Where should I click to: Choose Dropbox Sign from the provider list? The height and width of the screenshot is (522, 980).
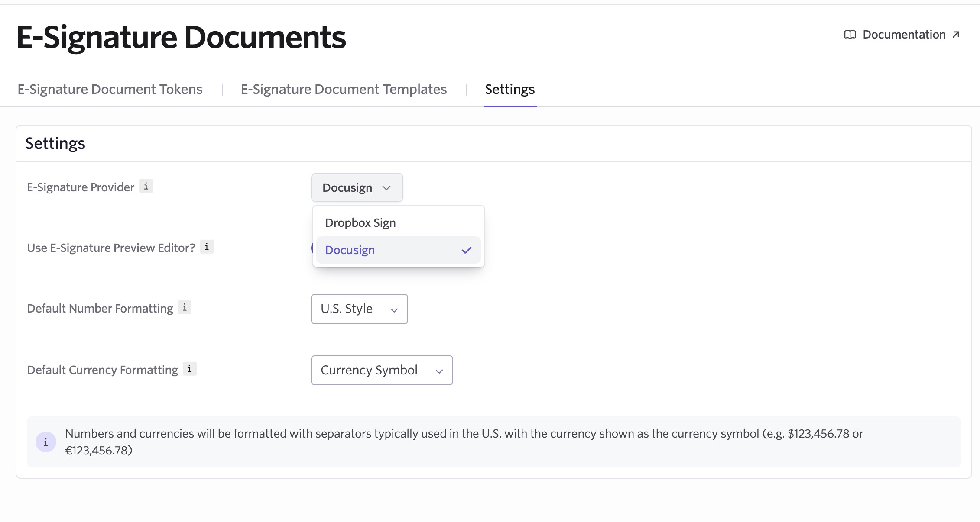(360, 223)
